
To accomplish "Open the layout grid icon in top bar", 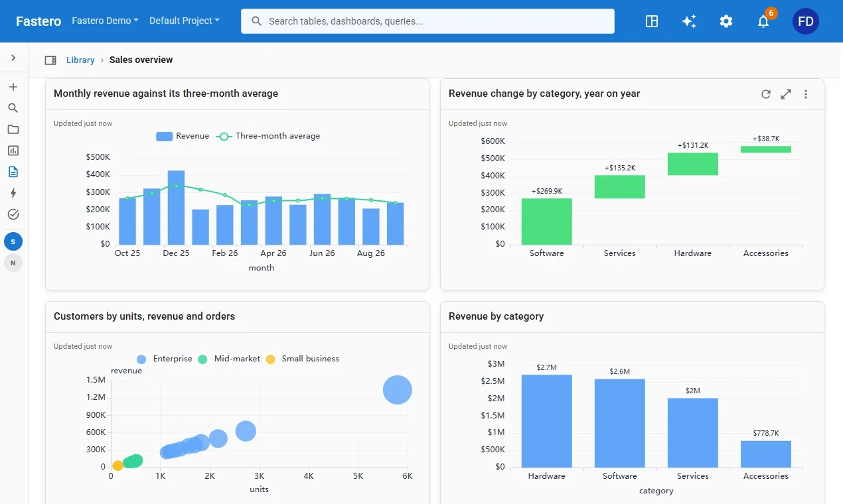I will 652,21.
